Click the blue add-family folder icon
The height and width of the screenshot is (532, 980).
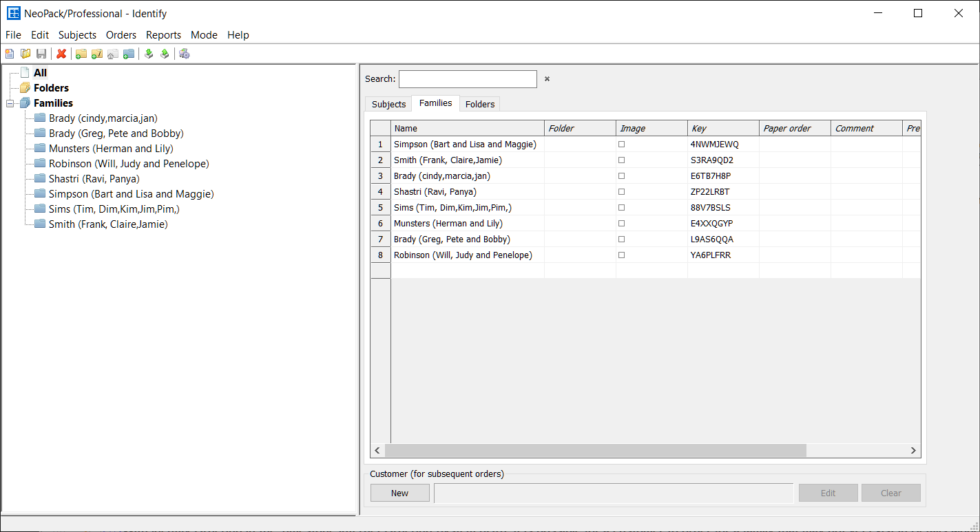[129, 54]
